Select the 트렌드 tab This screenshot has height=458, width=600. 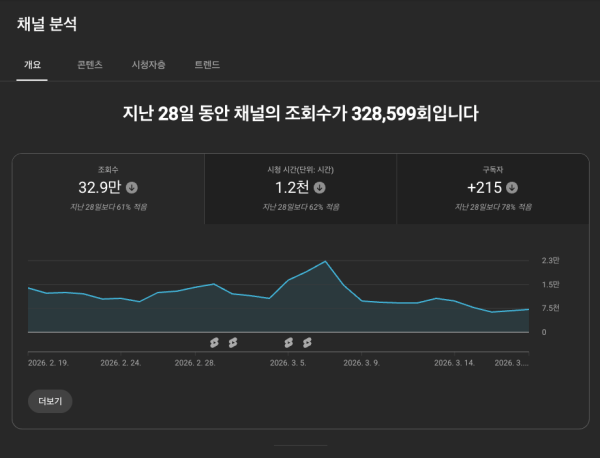point(207,65)
